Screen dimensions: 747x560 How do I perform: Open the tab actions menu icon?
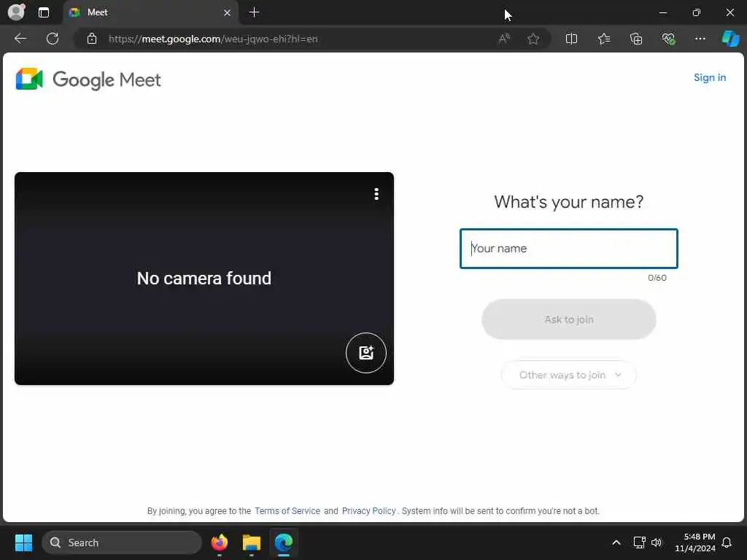[43, 12]
